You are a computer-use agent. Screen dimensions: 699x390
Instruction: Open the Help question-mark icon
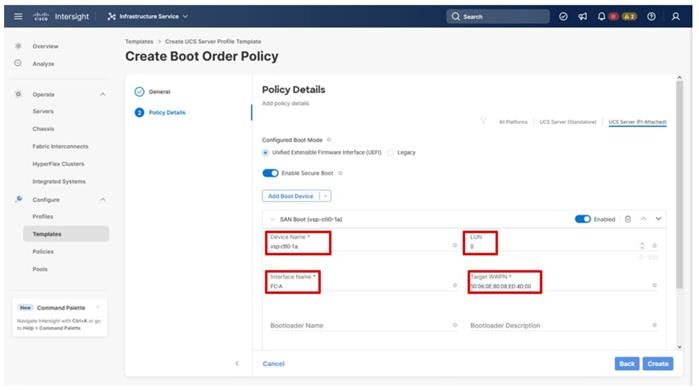click(651, 16)
